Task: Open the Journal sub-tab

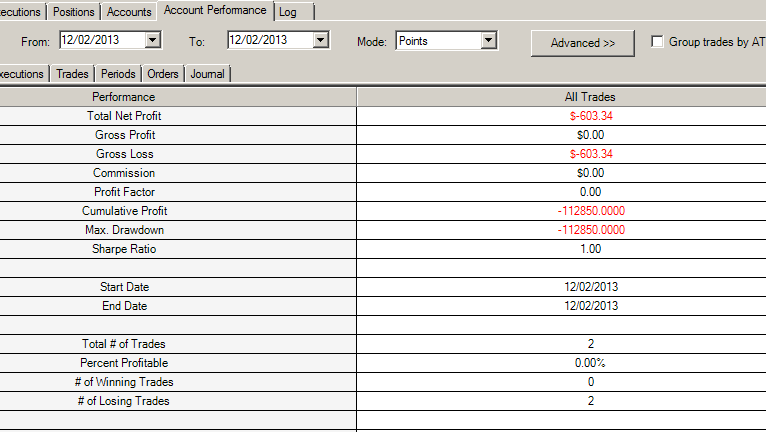Action: tap(207, 74)
